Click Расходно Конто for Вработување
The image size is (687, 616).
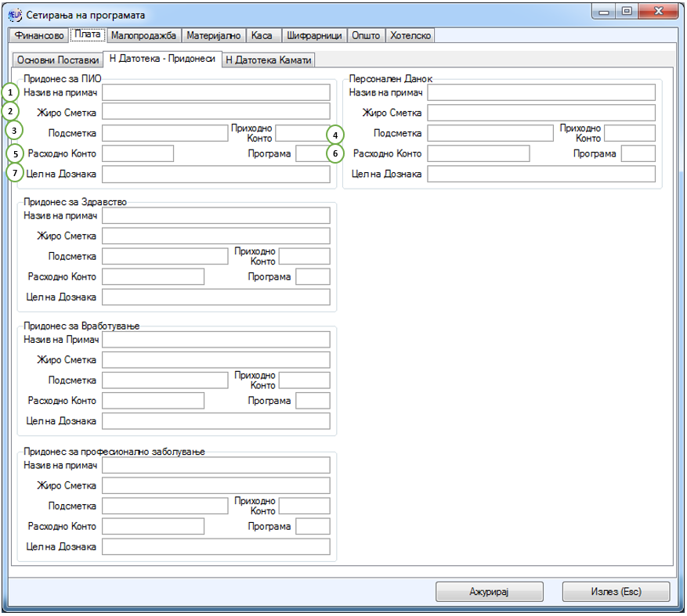pyautogui.click(x=154, y=401)
